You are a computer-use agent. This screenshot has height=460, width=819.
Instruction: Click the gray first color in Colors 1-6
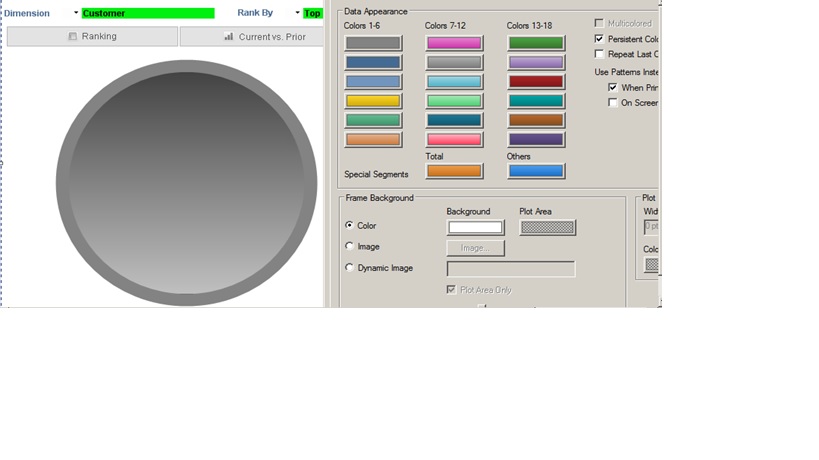pyautogui.click(x=373, y=43)
